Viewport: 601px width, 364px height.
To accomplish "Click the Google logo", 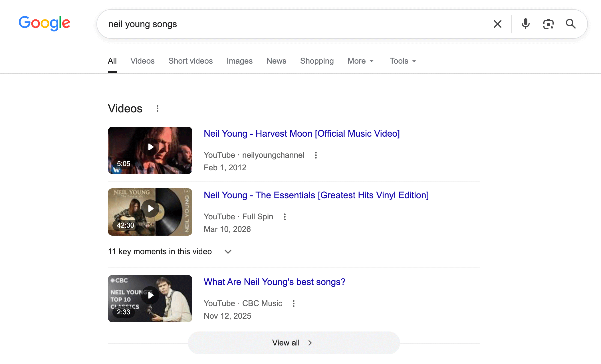I will [x=45, y=23].
